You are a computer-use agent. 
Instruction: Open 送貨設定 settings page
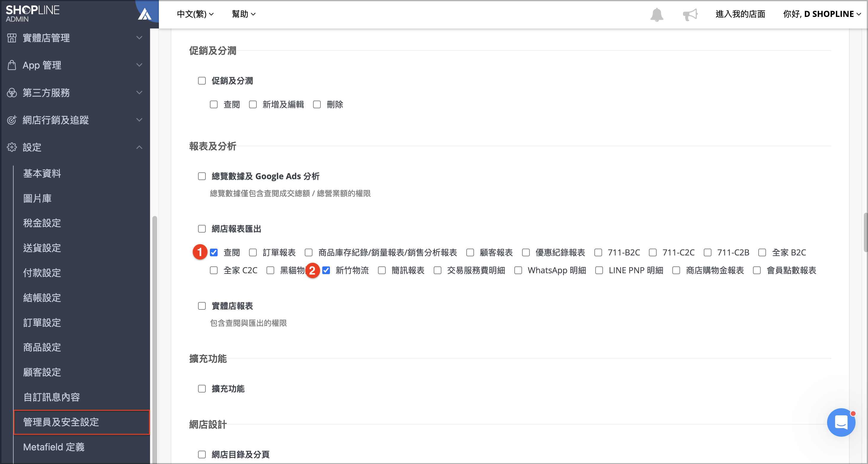coord(42,248)
